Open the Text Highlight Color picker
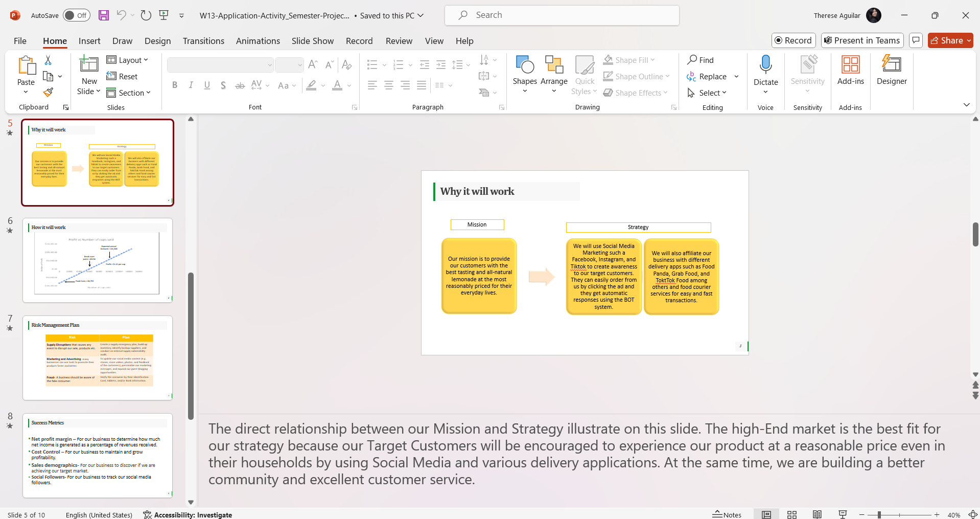 [x=311, y=85]
